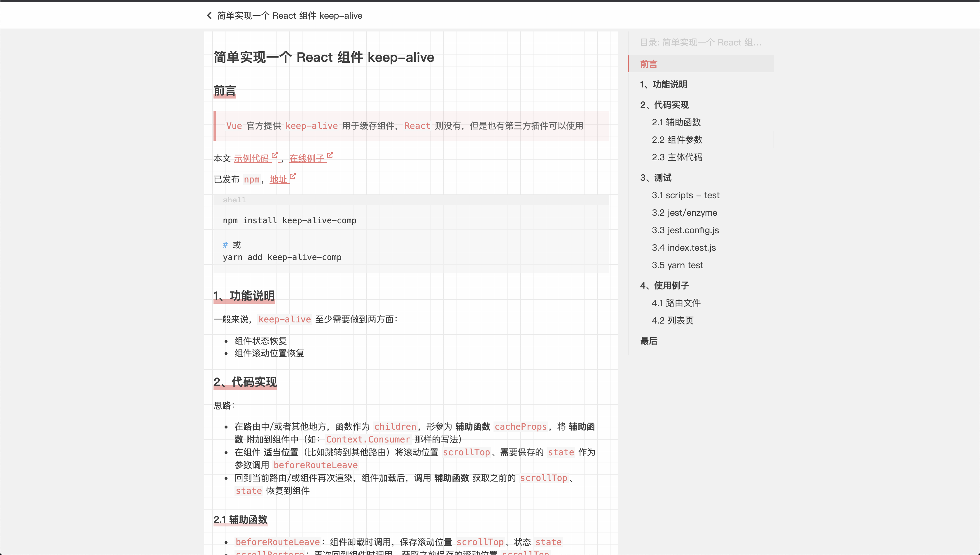This screenshot has height=555, width=980.
Task: Select 3、测试 outline entry
Action: coord(655,178)
